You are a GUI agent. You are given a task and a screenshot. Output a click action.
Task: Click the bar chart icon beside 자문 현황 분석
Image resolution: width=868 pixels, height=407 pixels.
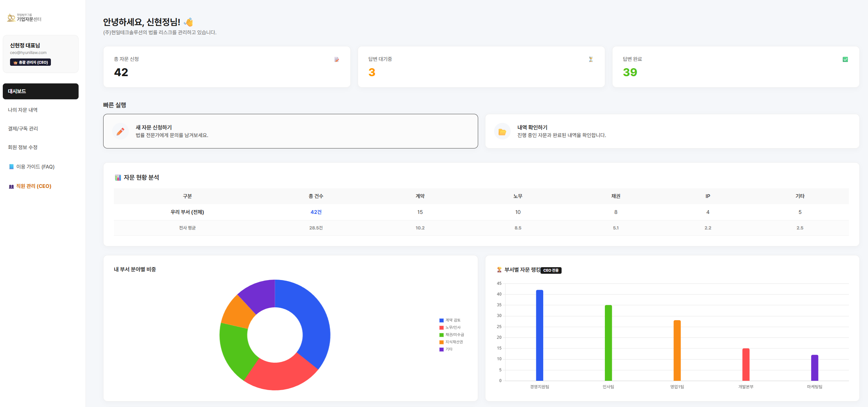click(118, 178)
